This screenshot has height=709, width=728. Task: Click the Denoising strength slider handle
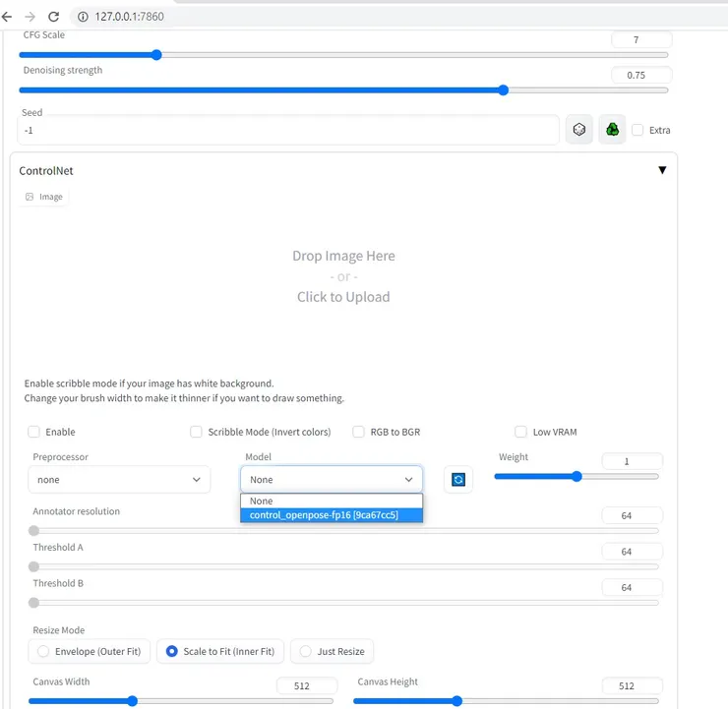504,90
